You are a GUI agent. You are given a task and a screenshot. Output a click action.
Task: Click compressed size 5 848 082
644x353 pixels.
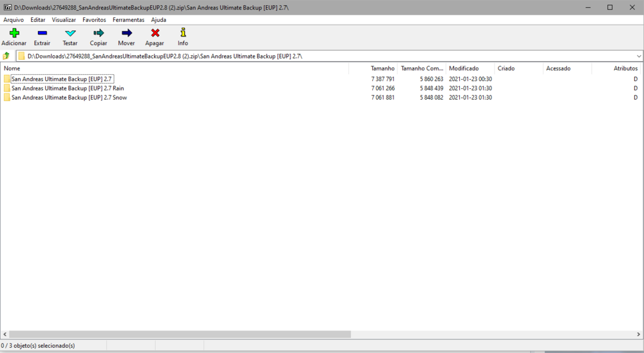tap(431, 97)
